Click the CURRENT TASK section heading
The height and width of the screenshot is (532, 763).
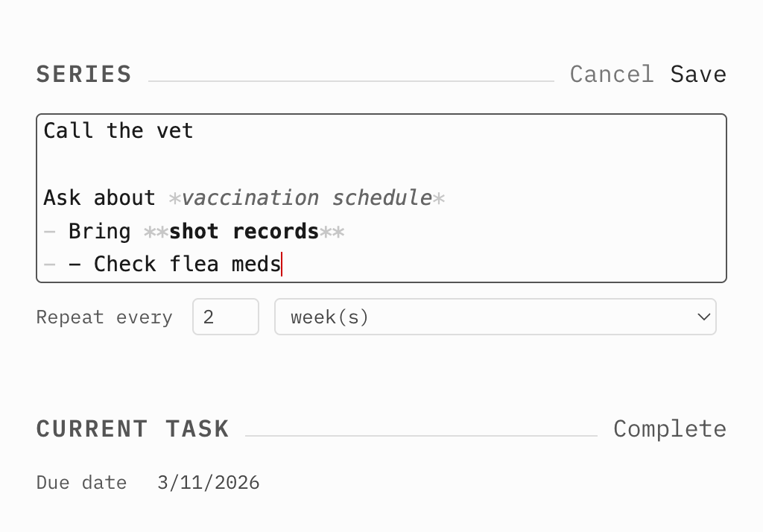tap(133, 429)
